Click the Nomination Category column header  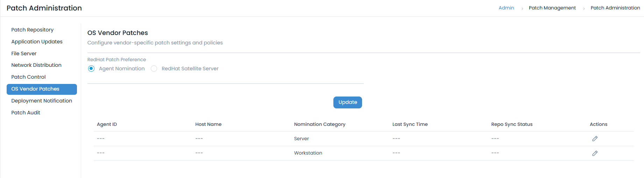tap(319, 124)
